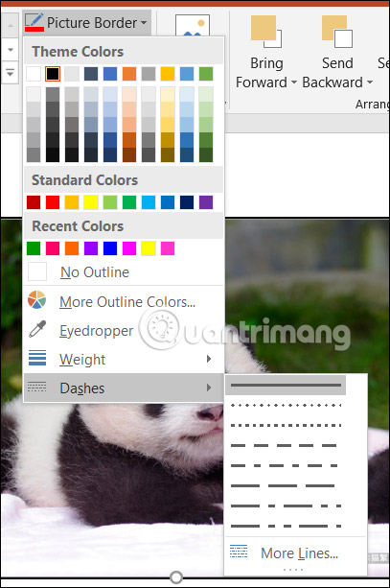Select the orange recent color
The image size is (390, 588).
pos(72,248)
